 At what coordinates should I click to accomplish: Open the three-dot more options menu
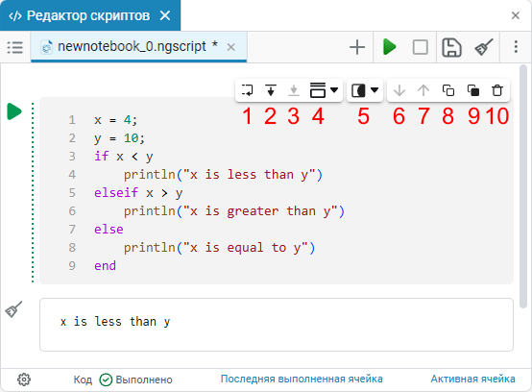point(516,47)
